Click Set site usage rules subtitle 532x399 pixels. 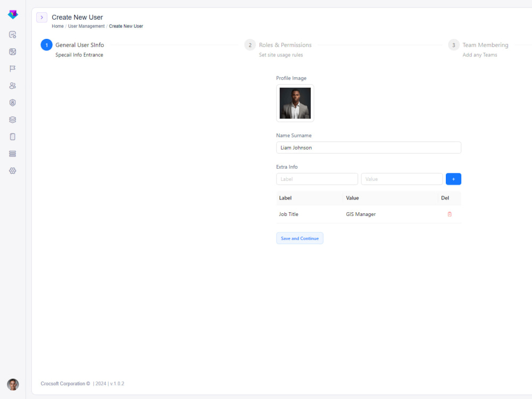tap(280, 55)
